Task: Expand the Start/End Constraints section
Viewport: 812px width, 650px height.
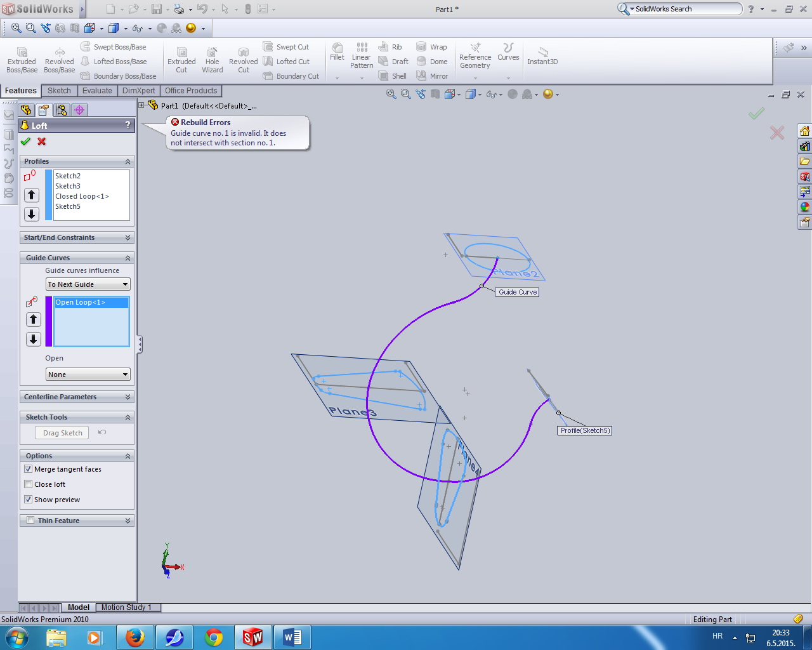Action: click(x=126, y=237)
